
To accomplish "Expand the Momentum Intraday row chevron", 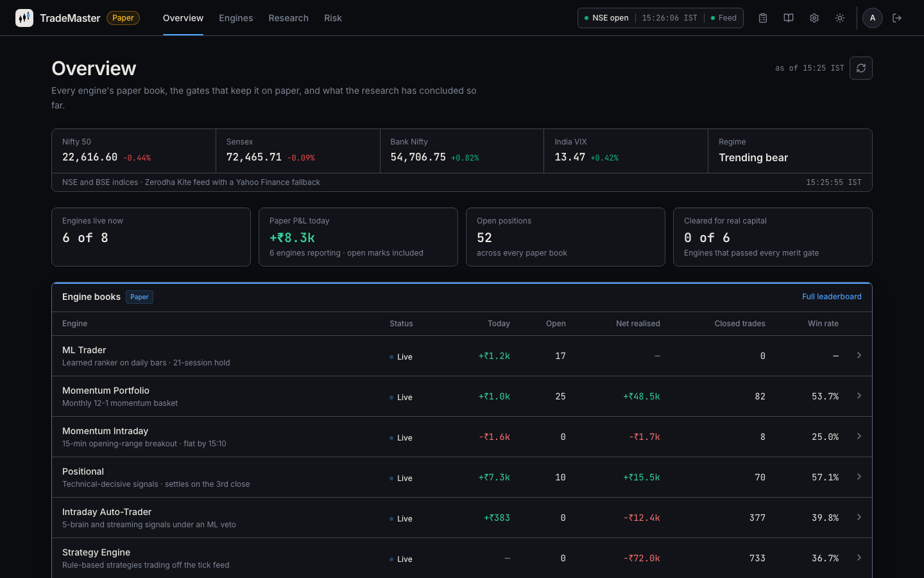I will coord(859,436).
